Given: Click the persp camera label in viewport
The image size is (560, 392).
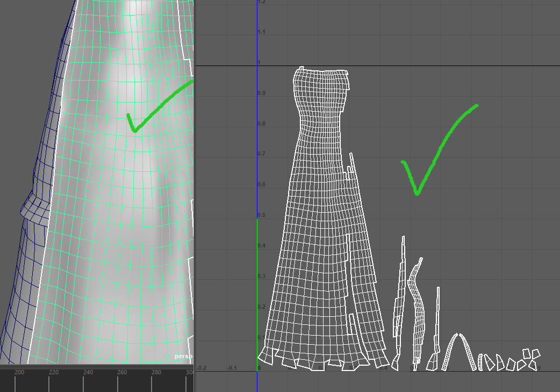Looking at the screenshot, I should (183, 356).
